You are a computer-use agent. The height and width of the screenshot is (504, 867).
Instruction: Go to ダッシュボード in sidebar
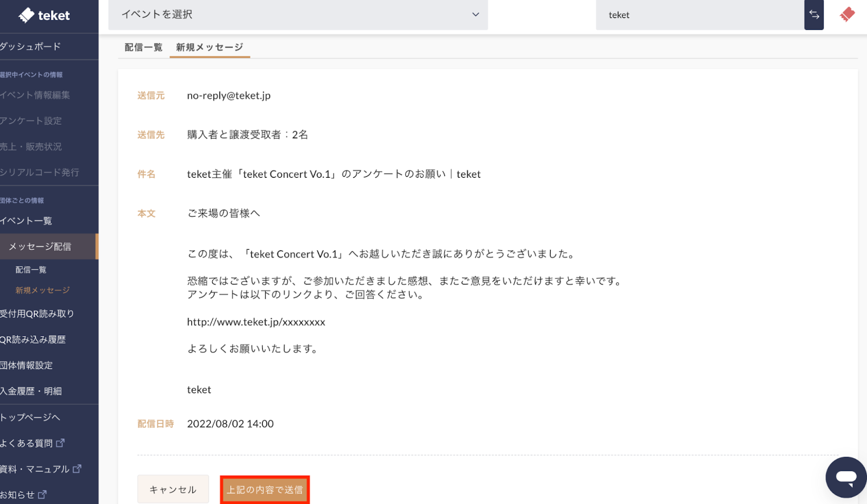point(30,47)
